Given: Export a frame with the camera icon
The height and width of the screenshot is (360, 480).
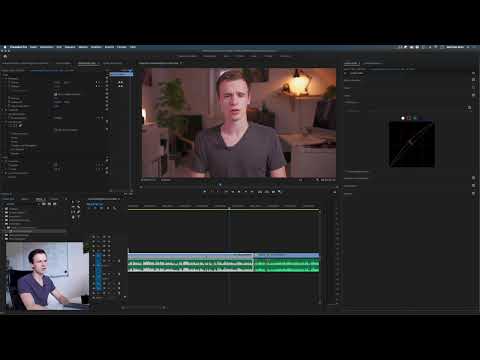Looking at the screenshot, I should (273, 192).
